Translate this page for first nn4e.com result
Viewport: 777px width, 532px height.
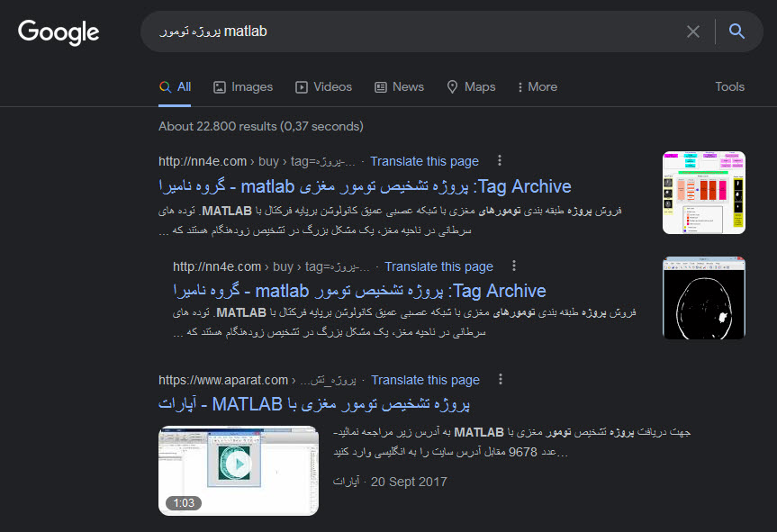point(425,161)
